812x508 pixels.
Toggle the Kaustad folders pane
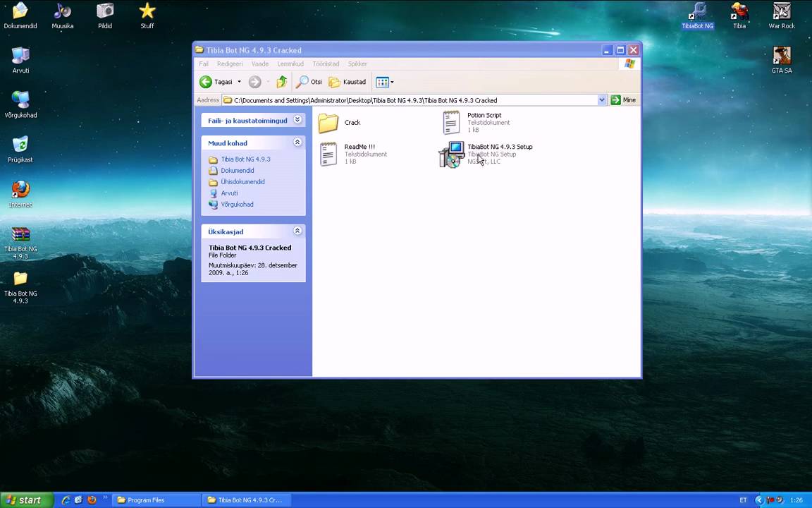point(347,82)
